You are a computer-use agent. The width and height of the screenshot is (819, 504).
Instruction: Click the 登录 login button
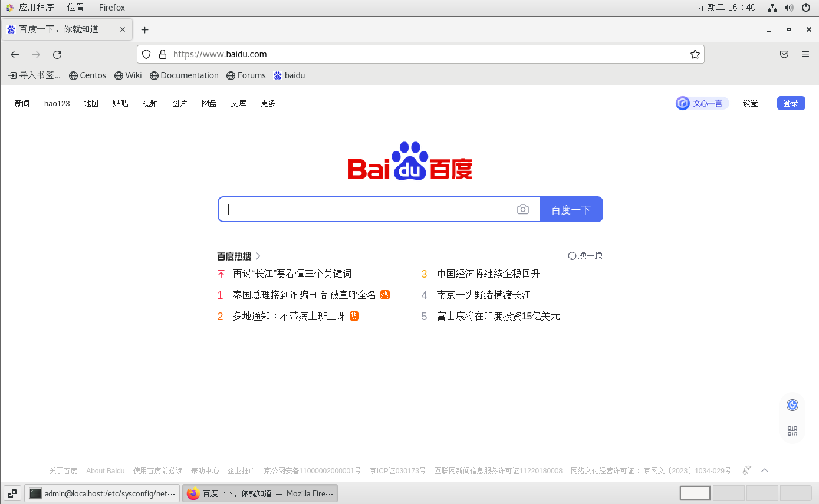click(791, 103)
